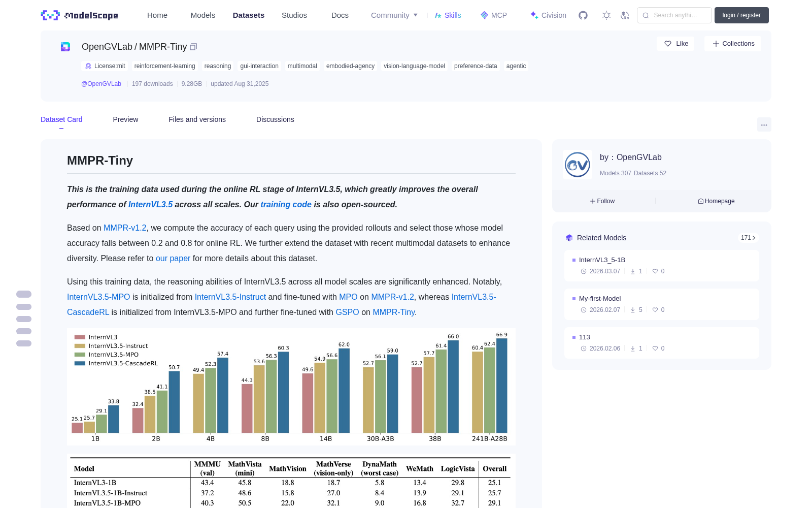The width and height of the screenshot is (812, 508).
Task: Toggle the light/dark theme icon
Action: tap(606, 15)
